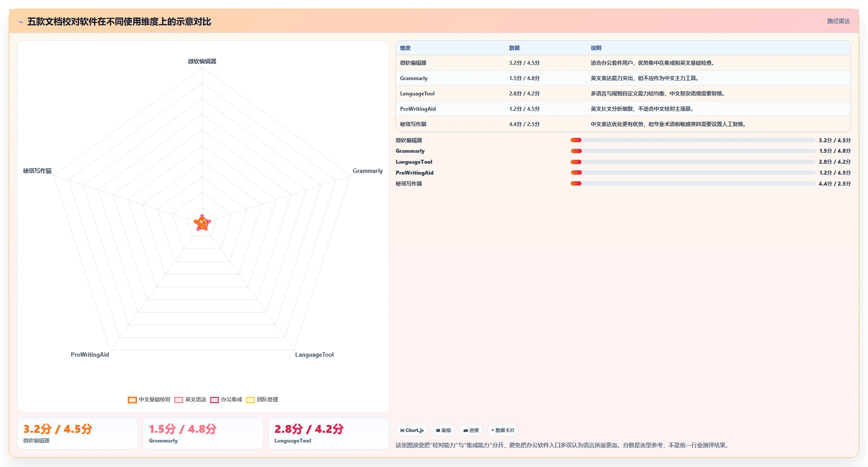Open the 路径雷达 label in header
Image resolution: width=868 pixels, height=467 pixels.
(838, 21)
